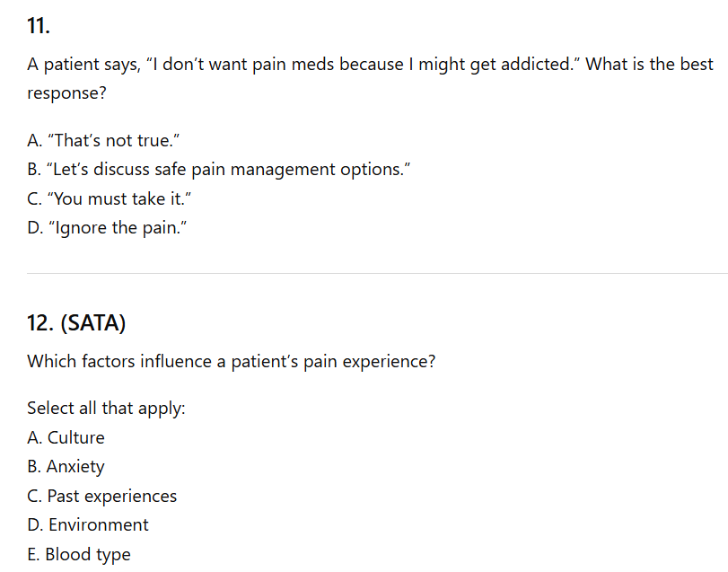
Task: Click the "Select all that apply:" instruction
Action: [106, 409]
